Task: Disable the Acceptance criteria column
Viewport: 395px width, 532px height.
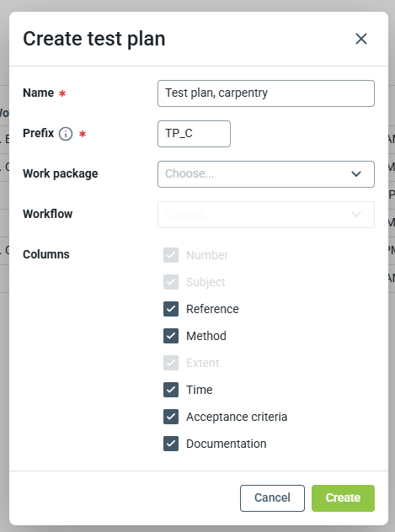Action: (x=171, y=417)
